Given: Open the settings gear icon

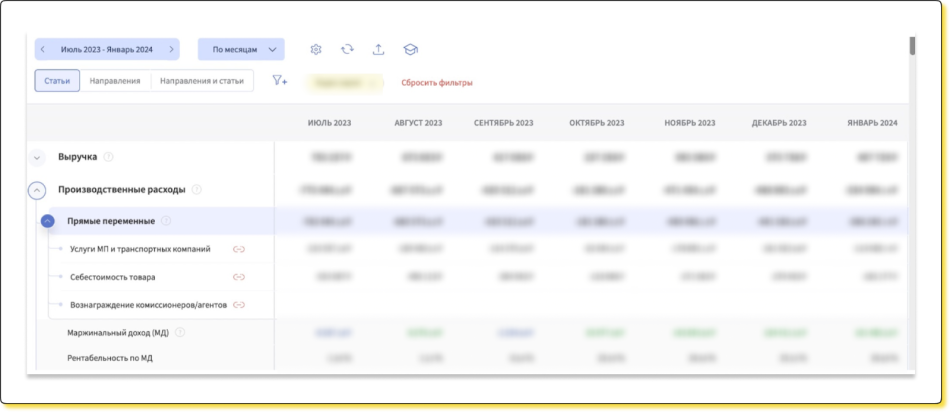Looking at the screenshot, I should (316, 49).
